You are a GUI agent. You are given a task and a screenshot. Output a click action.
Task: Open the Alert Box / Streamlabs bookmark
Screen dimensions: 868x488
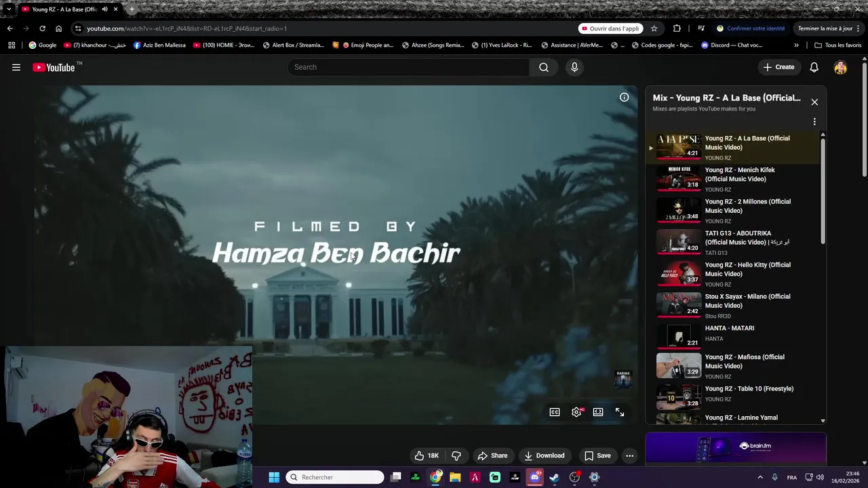[x=293, y=45]
